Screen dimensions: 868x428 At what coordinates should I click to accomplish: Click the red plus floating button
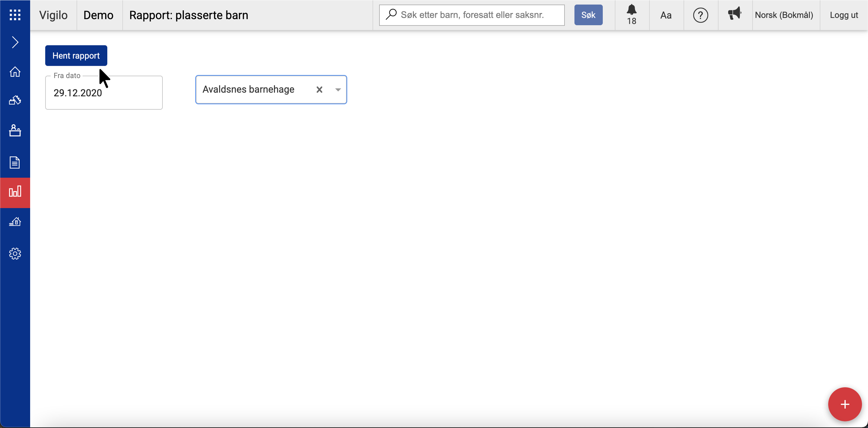click(x=845, y=404)
